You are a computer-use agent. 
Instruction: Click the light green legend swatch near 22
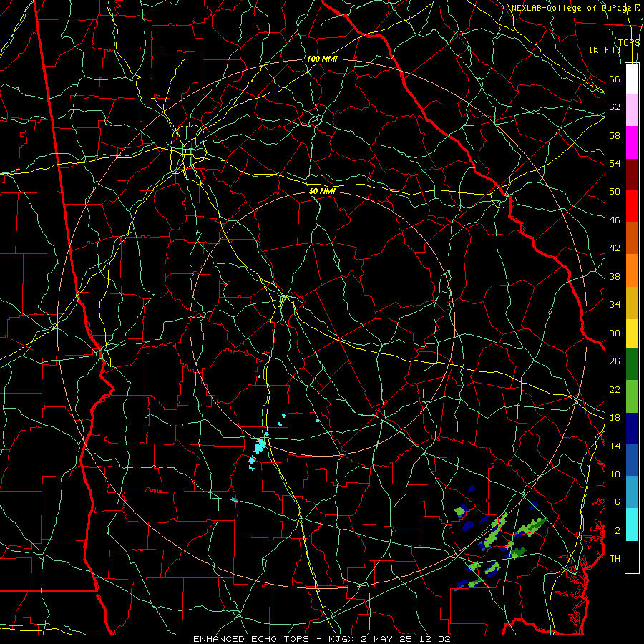[632, 396]
